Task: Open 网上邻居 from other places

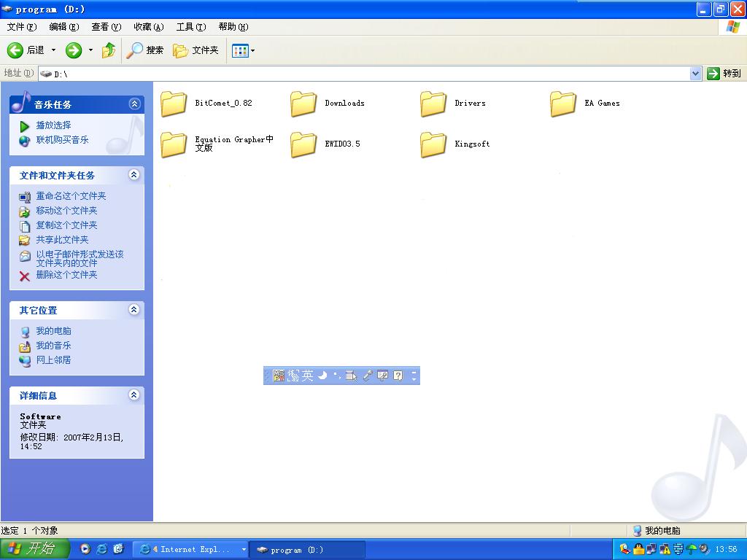Action: [53, 360]
